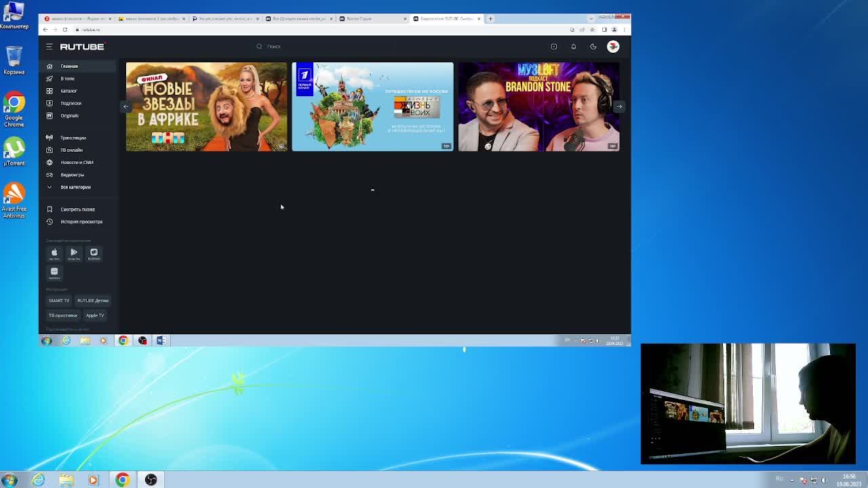Open the RuStore download button

tap(94, 253)
